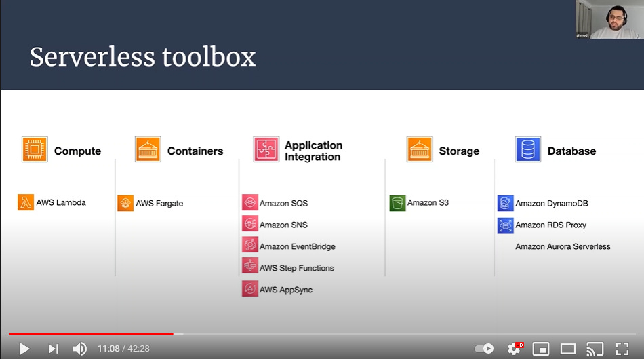Click the Application Integration heading
The width and height of the screenshot is (644, 359).
(313, 151)
